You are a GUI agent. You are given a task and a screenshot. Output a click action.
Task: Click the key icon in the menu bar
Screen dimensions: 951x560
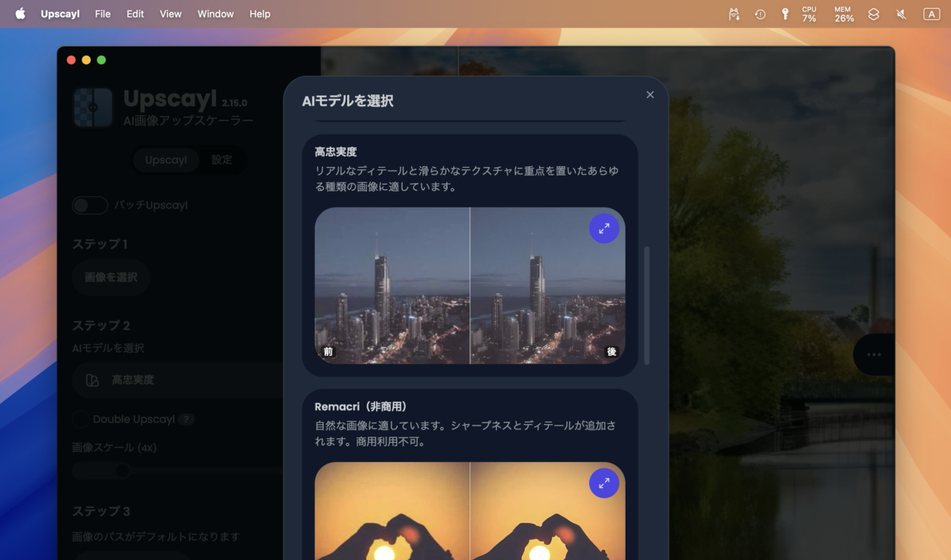785,13
